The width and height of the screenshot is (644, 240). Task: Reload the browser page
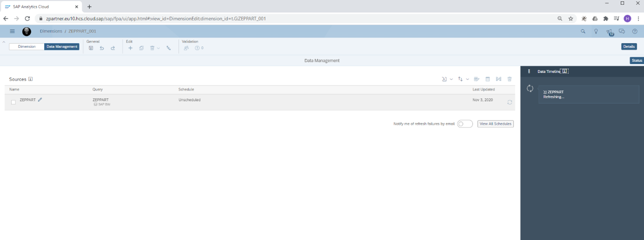pyautogui.click(x=27, y=19)
